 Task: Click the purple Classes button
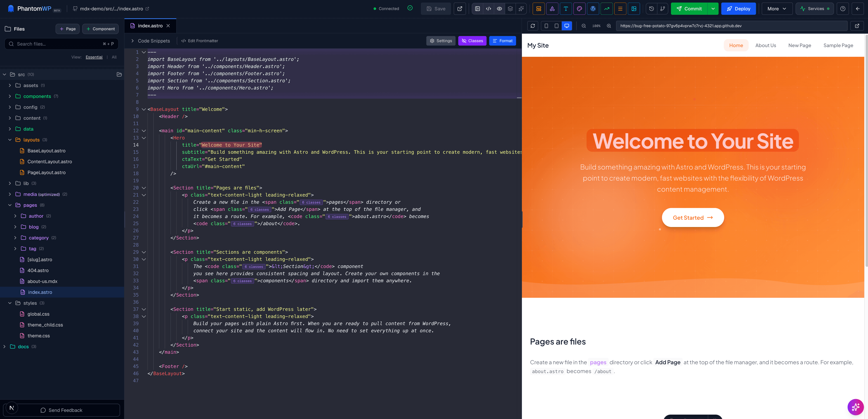click(x=472, y=41)
